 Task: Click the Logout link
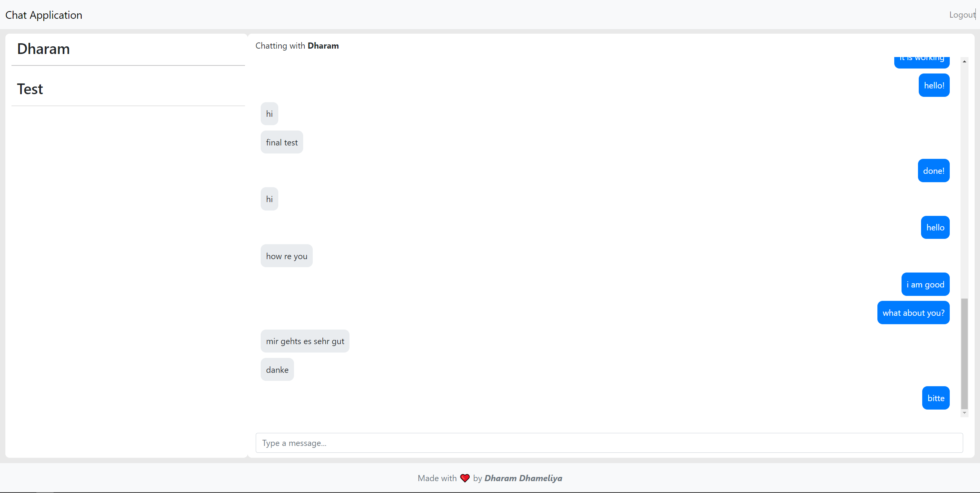click(962, 15)
